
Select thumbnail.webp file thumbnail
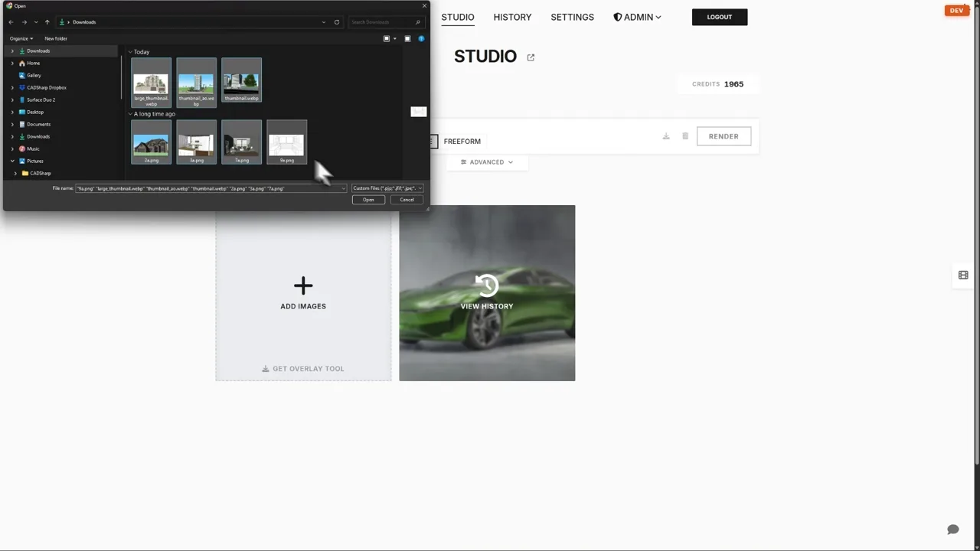[x=241, y=80]
